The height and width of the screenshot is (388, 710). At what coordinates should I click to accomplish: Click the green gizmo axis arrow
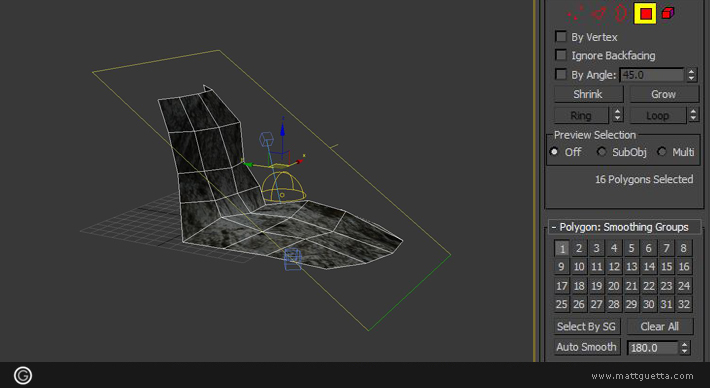(247, 164)
